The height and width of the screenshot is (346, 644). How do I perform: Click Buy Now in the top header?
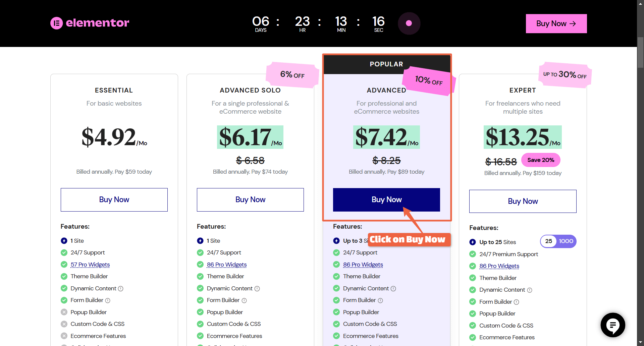pyautogui.click(x=556, y=23)
